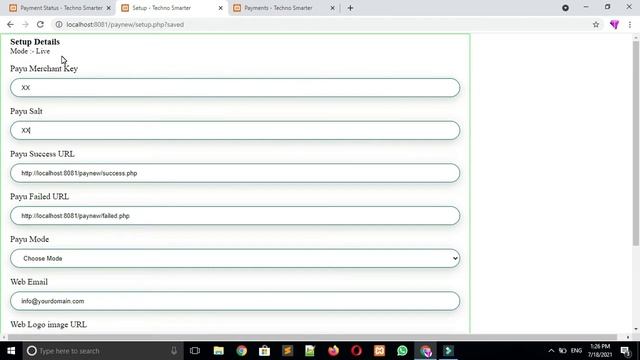Image resolution: width=640 pixels, height=360 pixels.
Task: Close the Payment Status tab
Action: (109, 8)
